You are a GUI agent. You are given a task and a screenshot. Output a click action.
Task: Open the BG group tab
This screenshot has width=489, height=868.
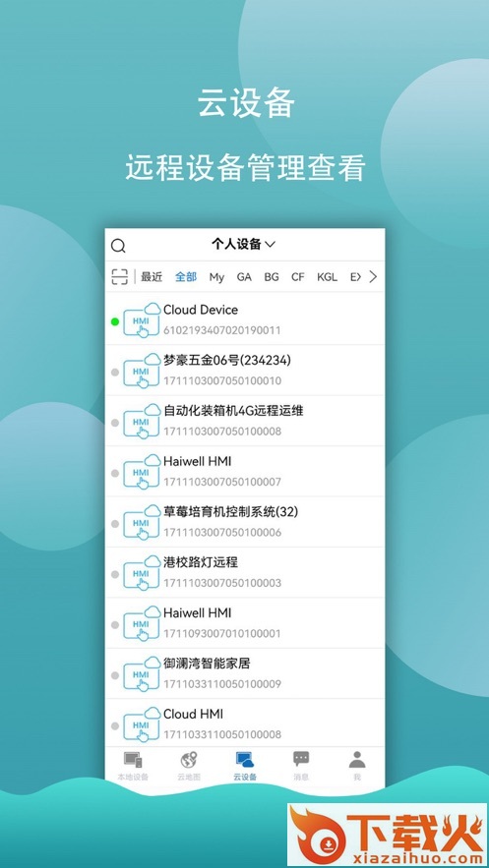pyautogui.click(x=272, y=277)
